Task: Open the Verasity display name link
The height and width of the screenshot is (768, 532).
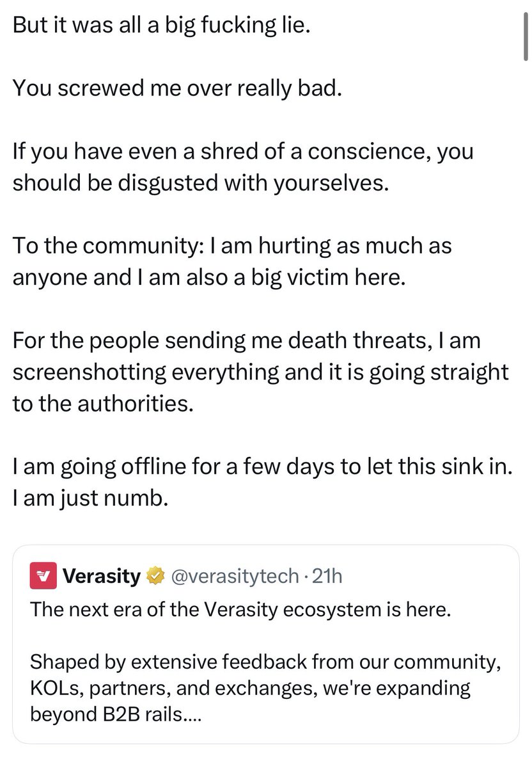Action: click(x=102, y=577)
